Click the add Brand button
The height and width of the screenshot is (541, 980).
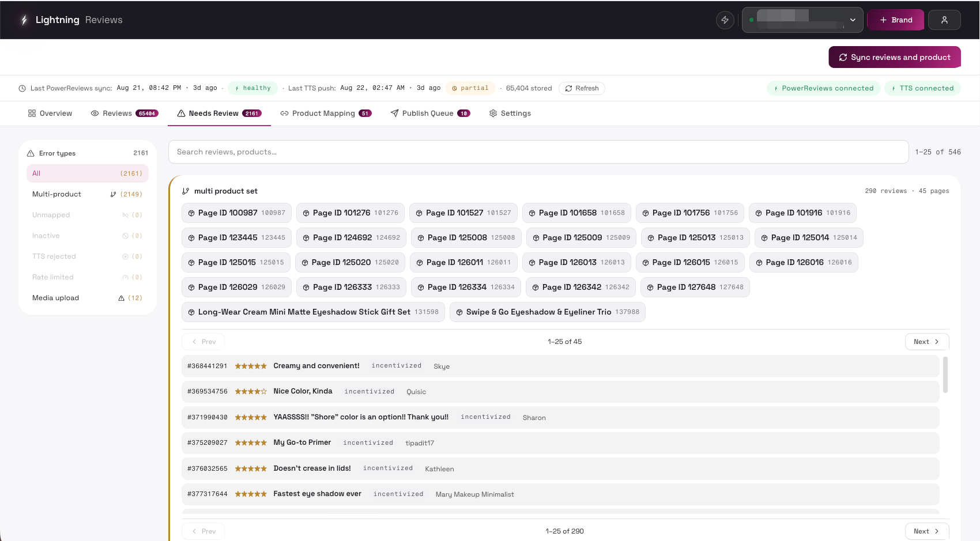(x=896, y=20)
